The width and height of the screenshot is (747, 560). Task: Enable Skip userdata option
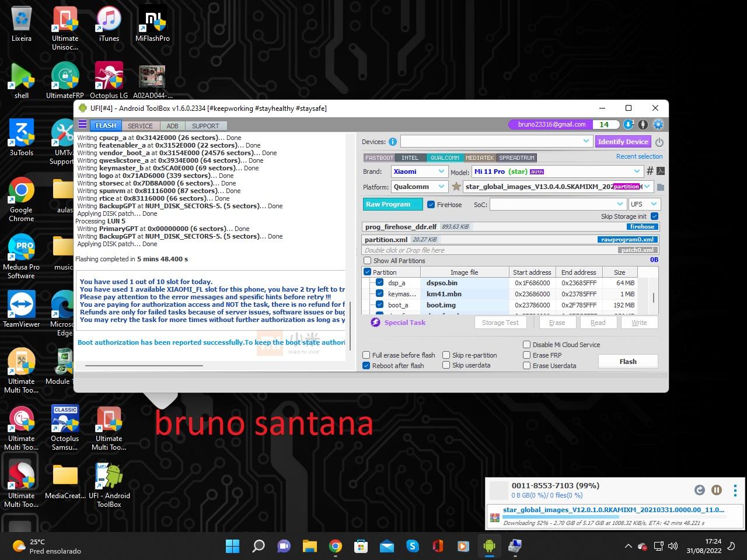[x=446, y=365]
